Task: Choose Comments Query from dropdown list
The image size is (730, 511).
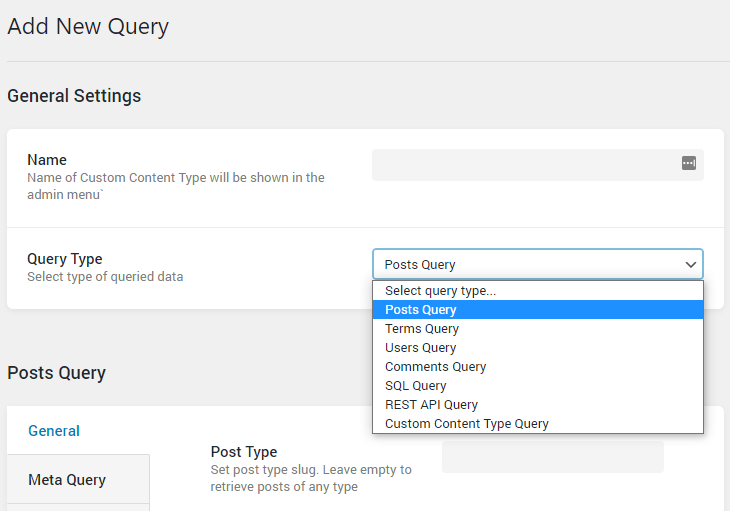Action: click(435, 367)
